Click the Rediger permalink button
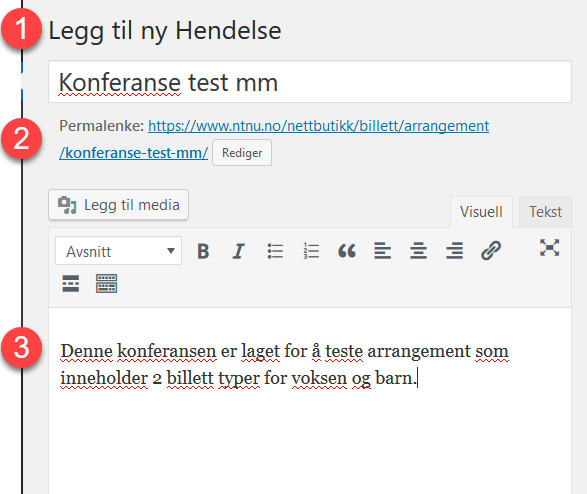Image resolution: width=587 pixels, height=494 pixels. pos(242,153)
